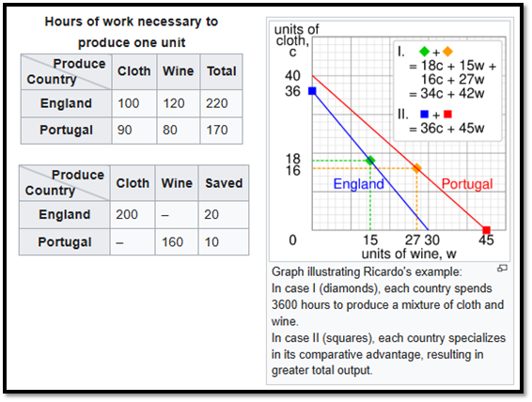Click axis tick label '36' on cloth axis
Screen dimensions: 532x402
(292, 91)
